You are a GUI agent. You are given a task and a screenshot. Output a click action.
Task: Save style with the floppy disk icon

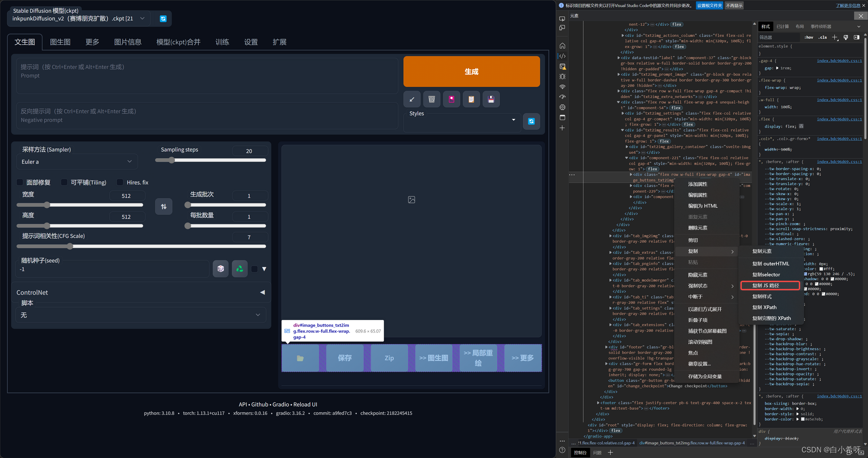coord(491,99)
